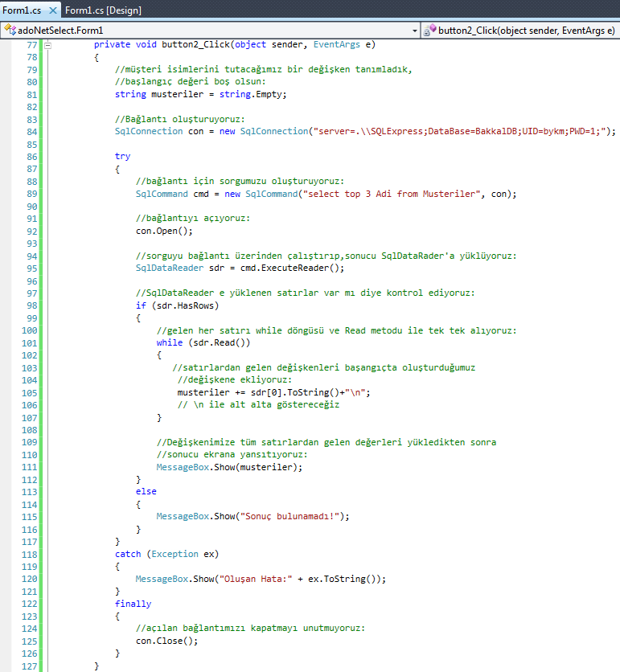Click the 'else' keyword

point(146,492)
